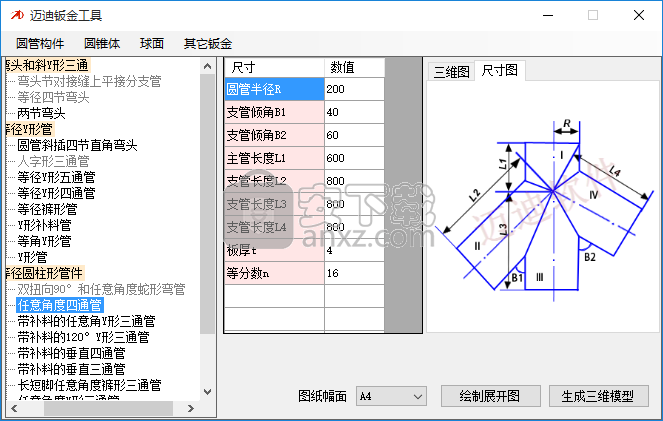The image size is (663, 421).
Task: Select tree item Y形管
Action: 32,257
